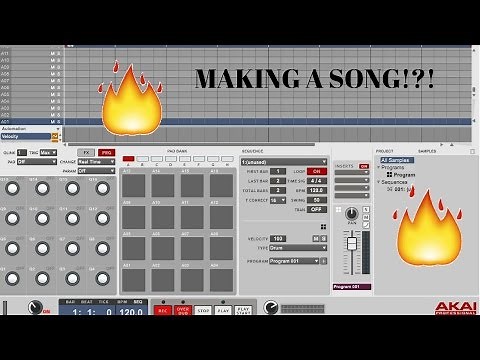
Task: Trigger pad A02
Action: pyautogui.click(x=163, y=280)
